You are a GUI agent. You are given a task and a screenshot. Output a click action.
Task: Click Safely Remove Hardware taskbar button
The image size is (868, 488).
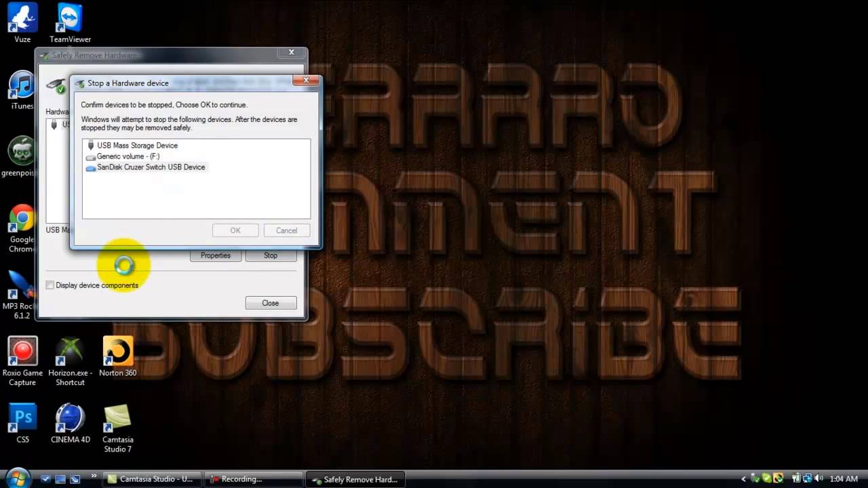tap(355, 479)
